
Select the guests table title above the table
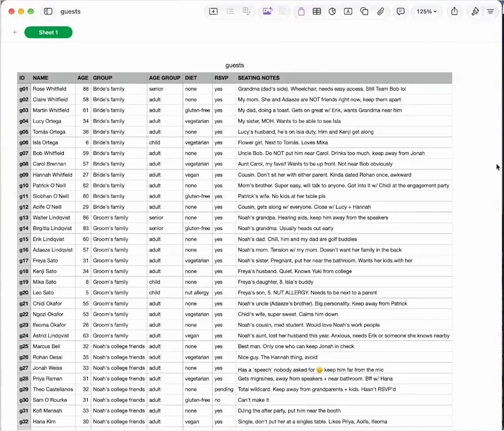235,65
